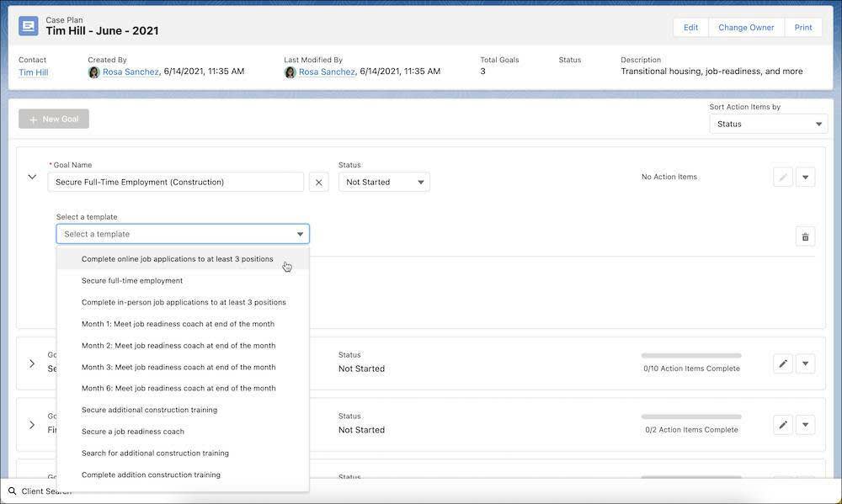Choose Complete online job applications template
Screen dimensions: 842x504
(183, 259)
